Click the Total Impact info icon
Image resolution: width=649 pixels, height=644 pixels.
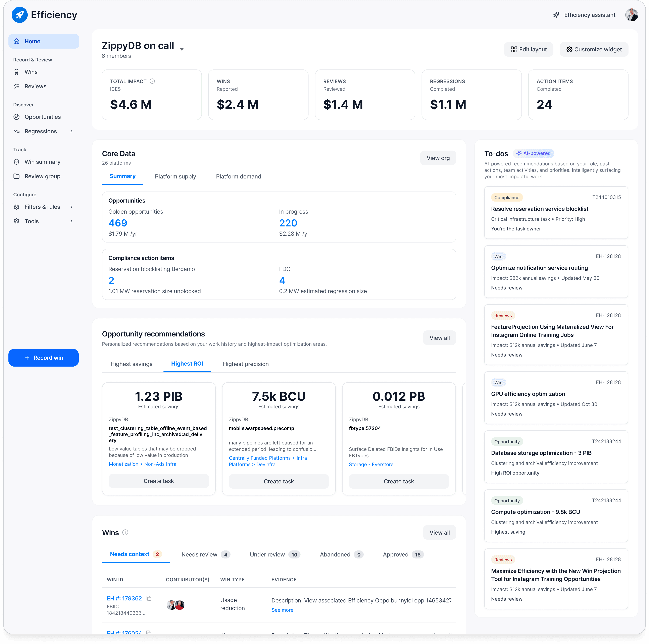(x=152, y=81)
